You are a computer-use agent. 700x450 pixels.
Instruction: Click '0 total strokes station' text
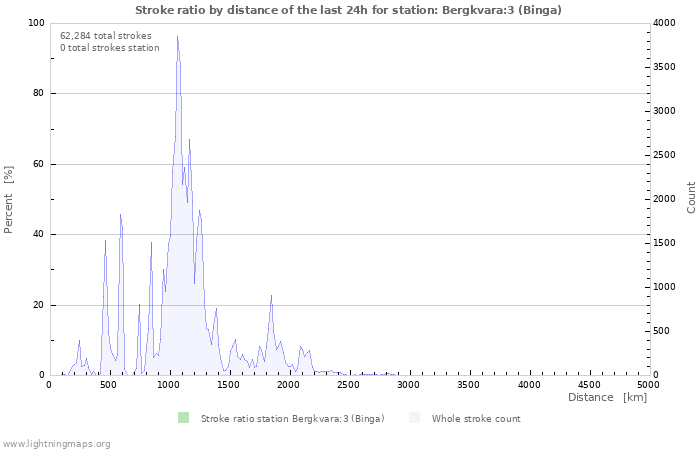[x=110, y=48]
